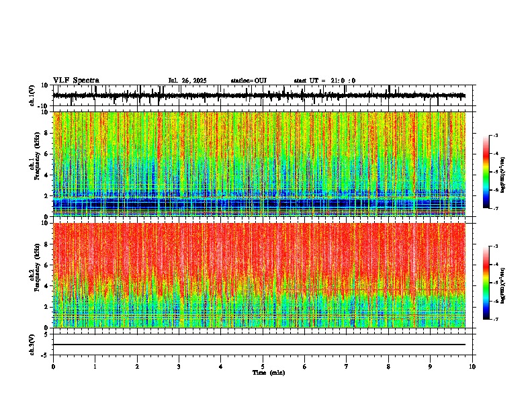Click the 'ch.1(V)' waveform axis label
Viewport: 532px width, 411px height.
(32, 95)
